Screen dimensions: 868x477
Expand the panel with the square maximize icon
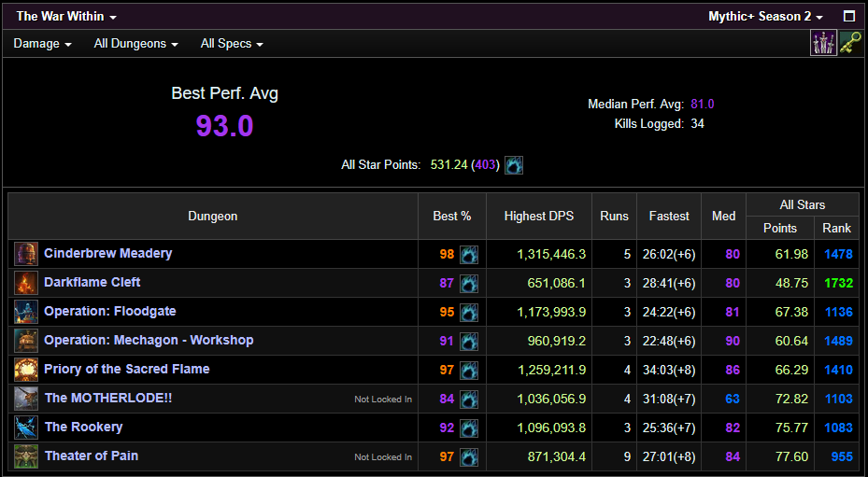849,16
